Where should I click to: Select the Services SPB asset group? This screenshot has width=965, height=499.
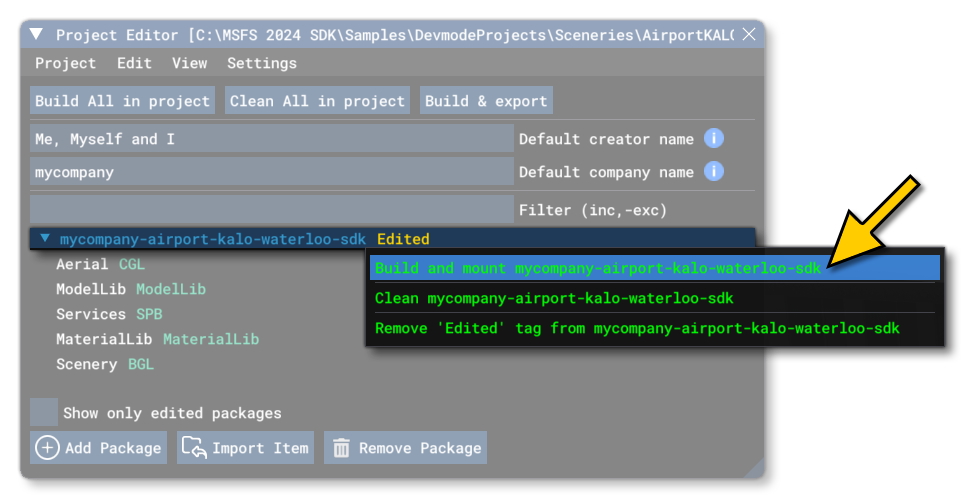point(110,314)
